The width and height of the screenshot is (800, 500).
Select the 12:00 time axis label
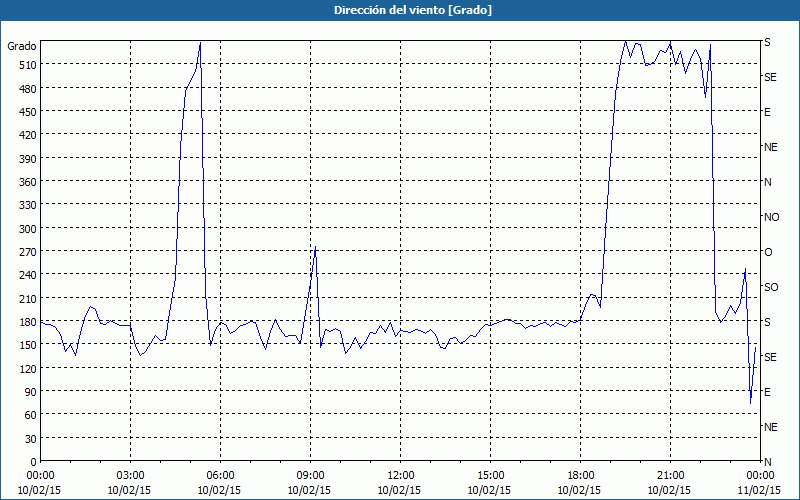[x=401, y=476]
